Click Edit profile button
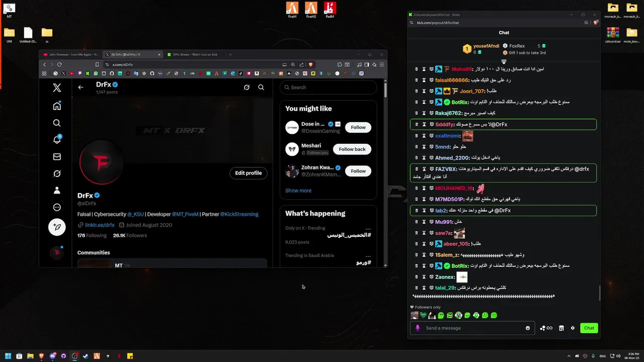The height and width of the screenshot is (362, 644). pos(249,173)
